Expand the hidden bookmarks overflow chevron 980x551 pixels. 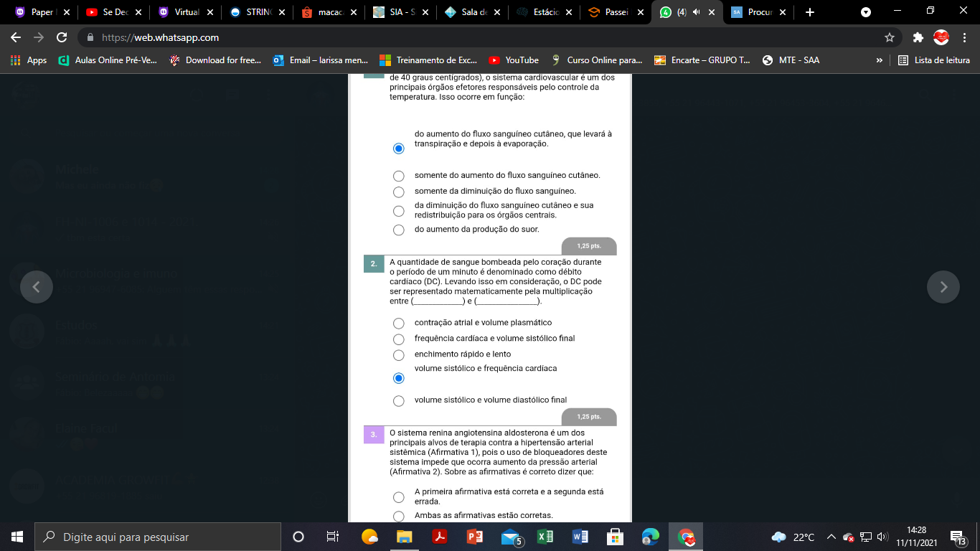click(x=880, y=60)
